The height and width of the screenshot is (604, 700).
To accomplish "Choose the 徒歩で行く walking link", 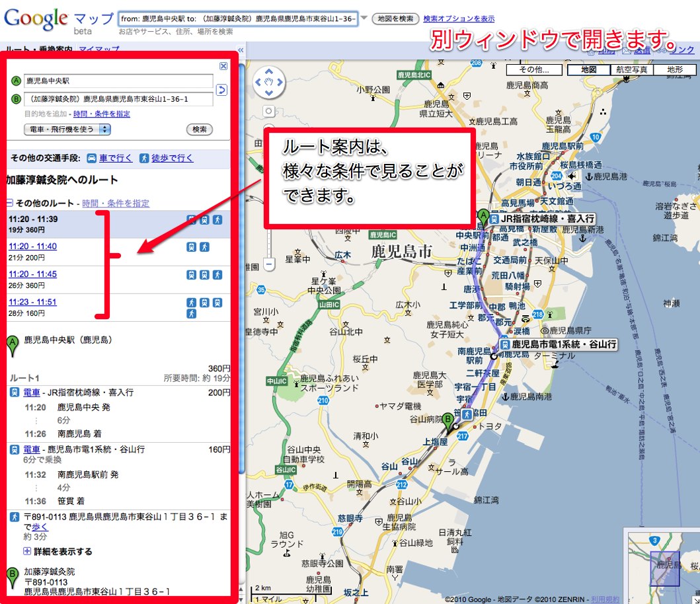I will (173, 158).
